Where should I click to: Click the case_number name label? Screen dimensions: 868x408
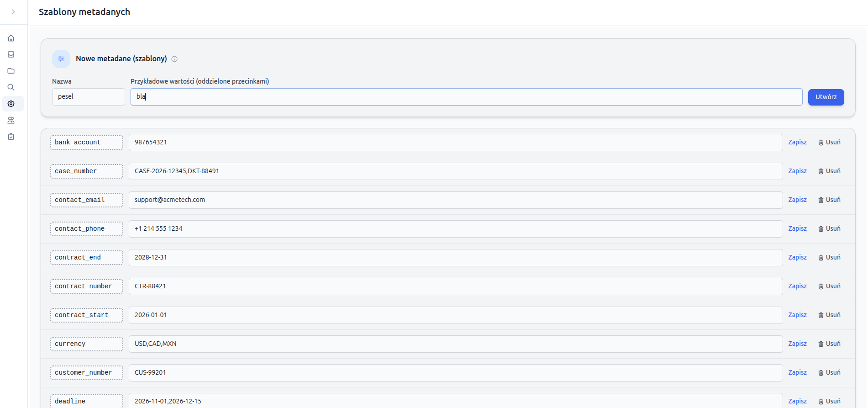(x=87, y=171)
